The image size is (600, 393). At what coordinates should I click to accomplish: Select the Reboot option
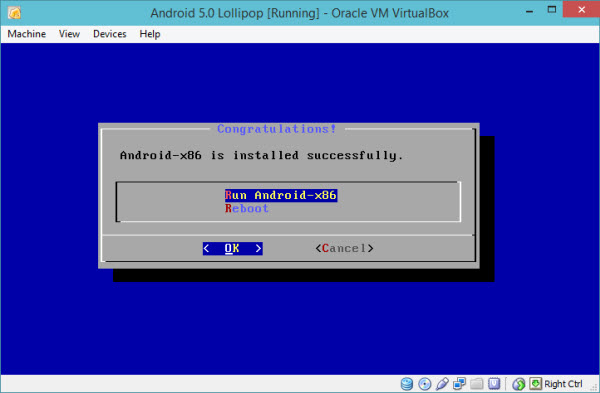pos(247,209)
